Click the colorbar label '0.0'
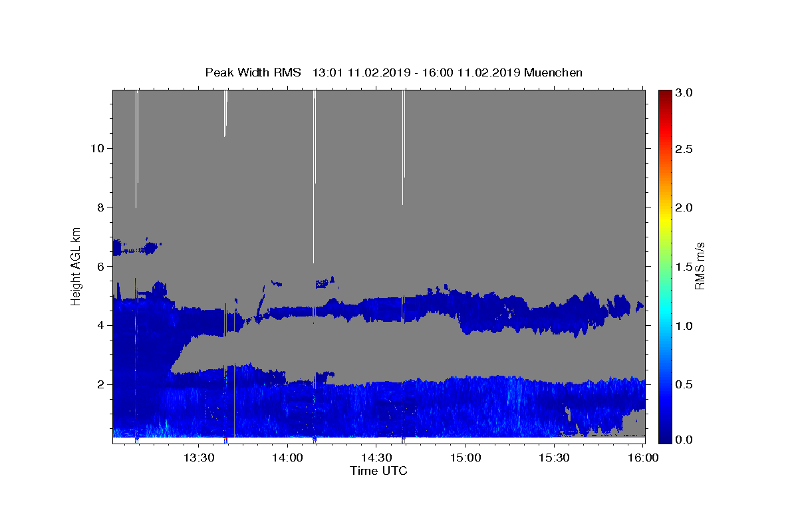798x532 pixels. point(684,440)
